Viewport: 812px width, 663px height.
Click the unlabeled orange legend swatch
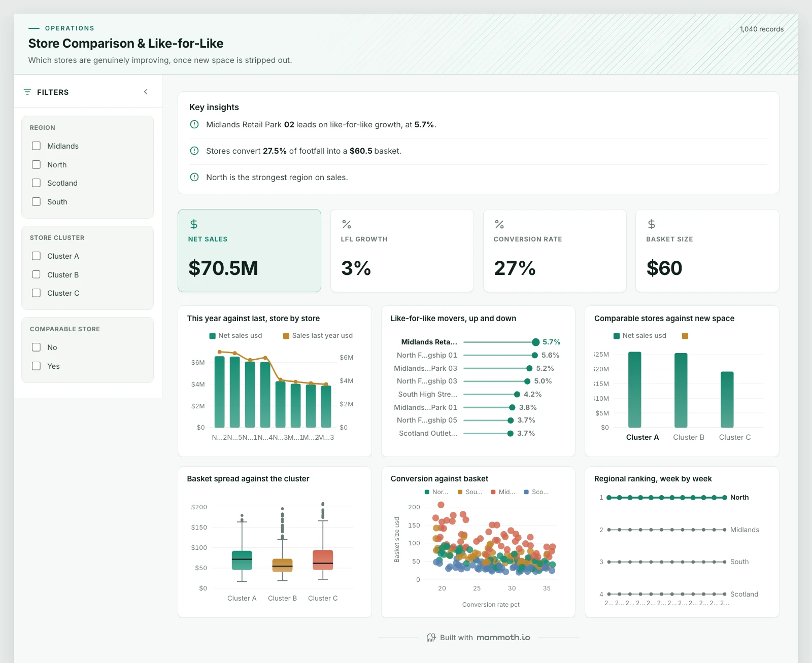(x=685, y=336)
